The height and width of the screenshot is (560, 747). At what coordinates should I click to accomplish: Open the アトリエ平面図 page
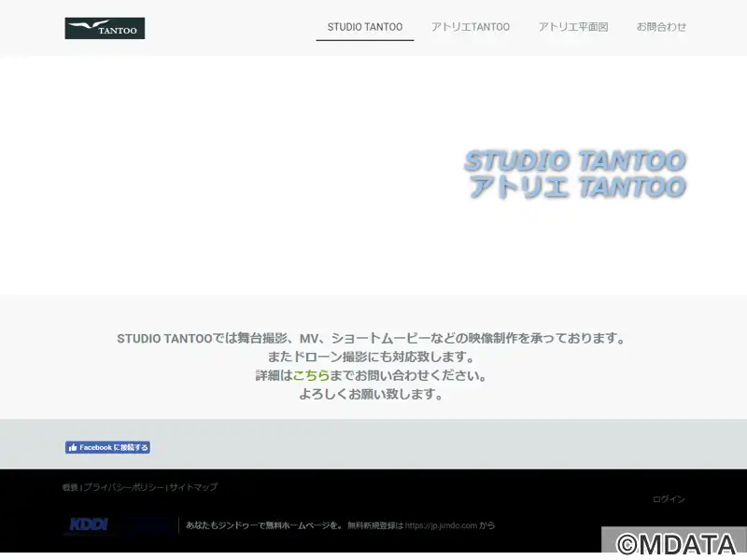coord(572,27)
